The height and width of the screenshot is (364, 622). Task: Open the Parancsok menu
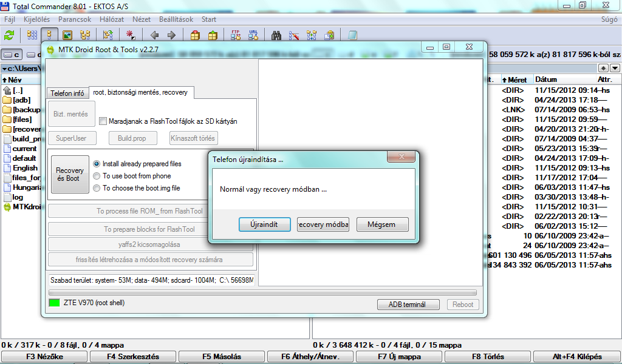pos(75,19)
